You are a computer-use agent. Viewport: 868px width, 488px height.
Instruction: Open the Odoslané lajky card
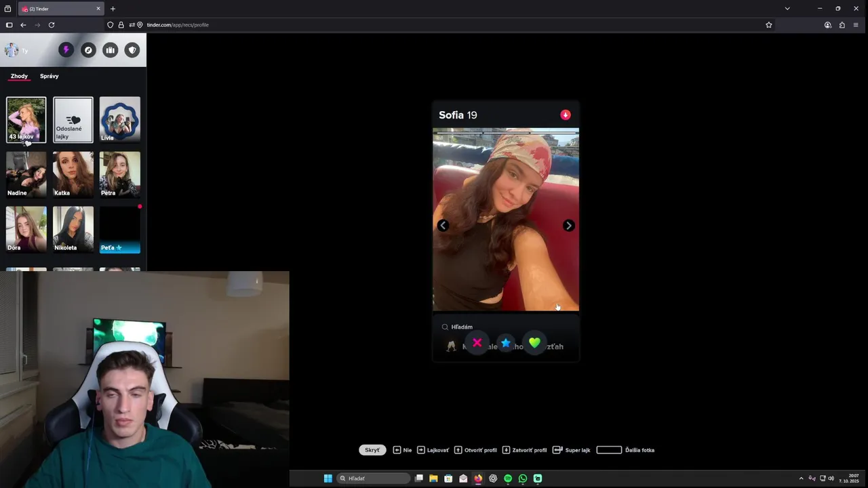(x=73, y=120)
